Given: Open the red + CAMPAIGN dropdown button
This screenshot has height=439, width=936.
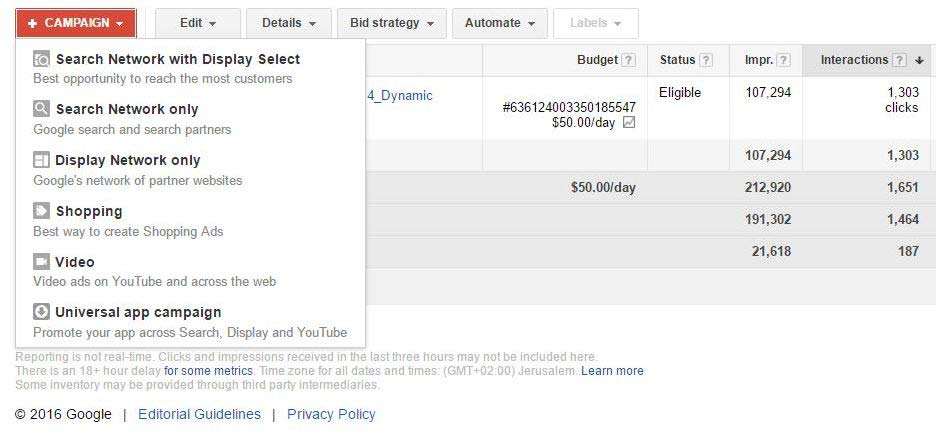Looking at the screenshot, I should click(76, 23).
